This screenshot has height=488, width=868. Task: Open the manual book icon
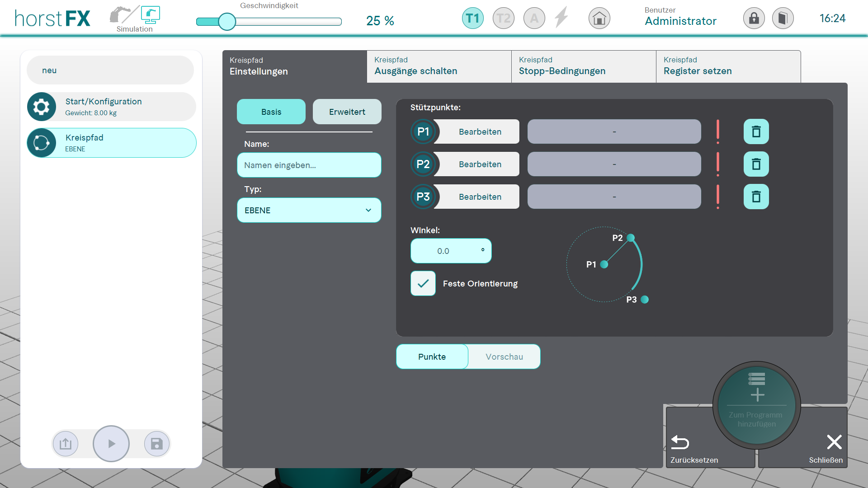tap(783, 19)
